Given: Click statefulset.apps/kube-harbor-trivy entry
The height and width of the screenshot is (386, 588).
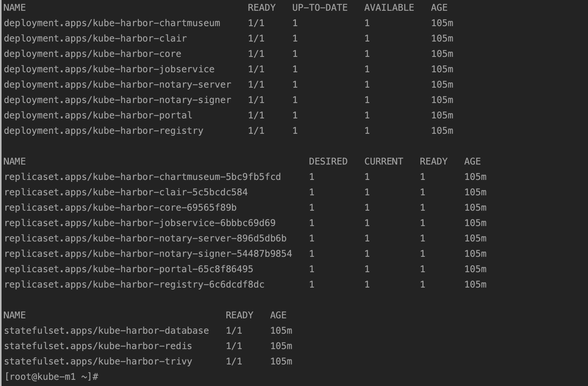Looking at the screenshot, I should (x=98, y=361).
